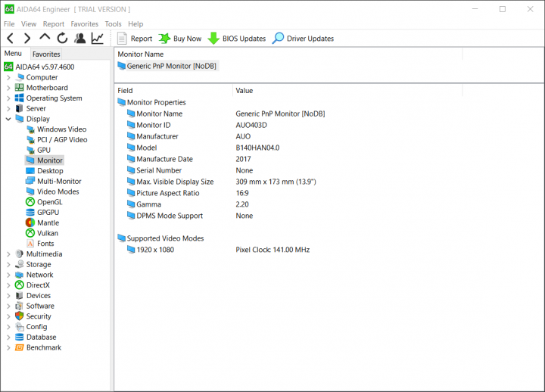Select GPU item in the tree
The width and height of the screenshot is (545, 392).
(44, 150)
